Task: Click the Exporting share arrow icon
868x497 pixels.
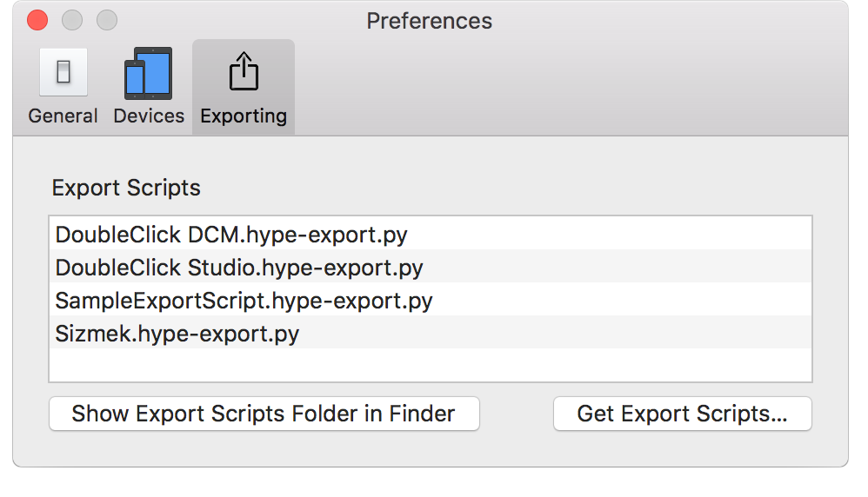Action: pos(244,73)
